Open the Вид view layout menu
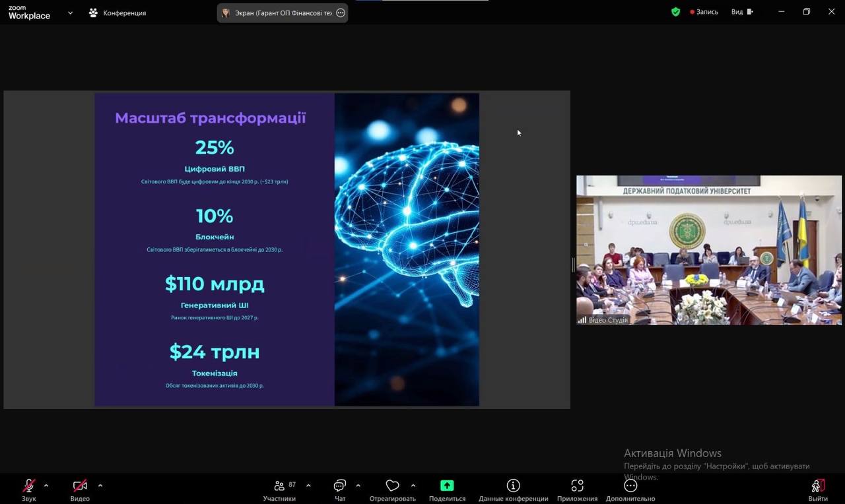The height and width of the screenshot is (504, 845). pos(741,12)
